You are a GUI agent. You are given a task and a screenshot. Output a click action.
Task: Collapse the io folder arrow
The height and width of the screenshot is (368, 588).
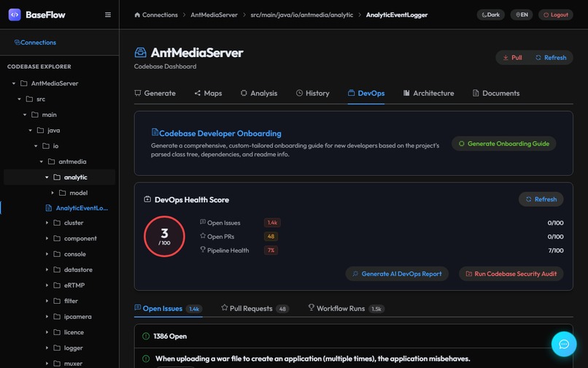click(x=36, y=146)
